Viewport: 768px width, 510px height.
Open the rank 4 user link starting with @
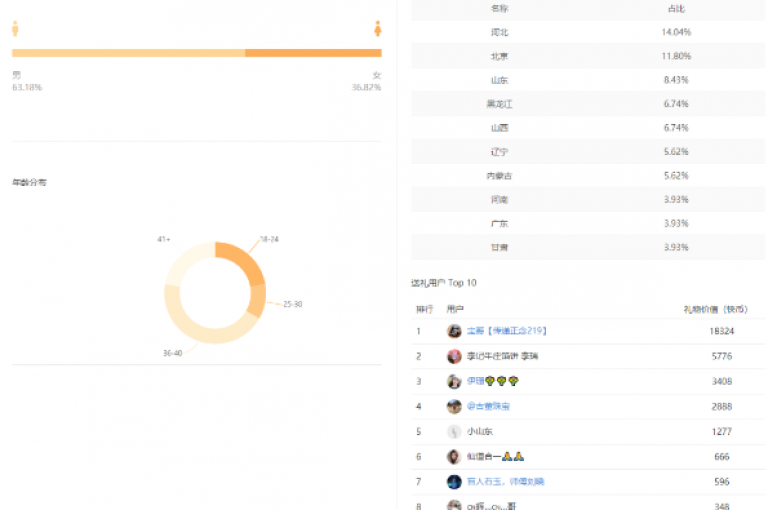(488, 406)
